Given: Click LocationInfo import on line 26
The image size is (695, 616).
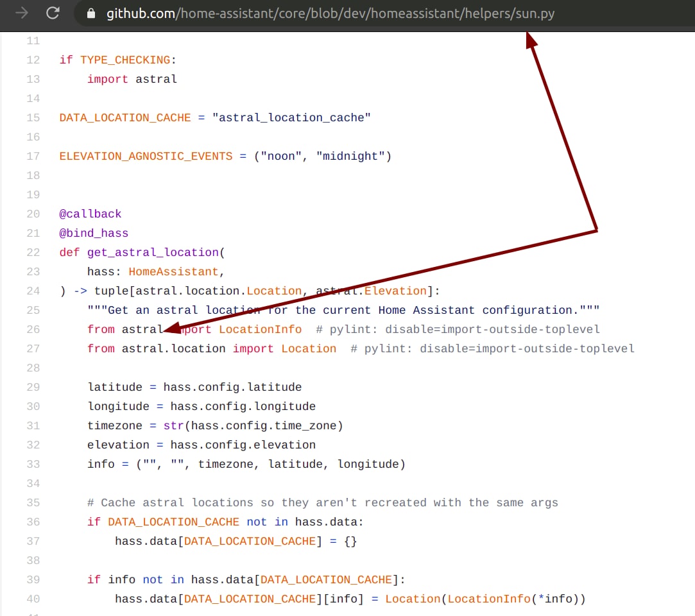Looking at the screenshot, I should coord(260,330).
